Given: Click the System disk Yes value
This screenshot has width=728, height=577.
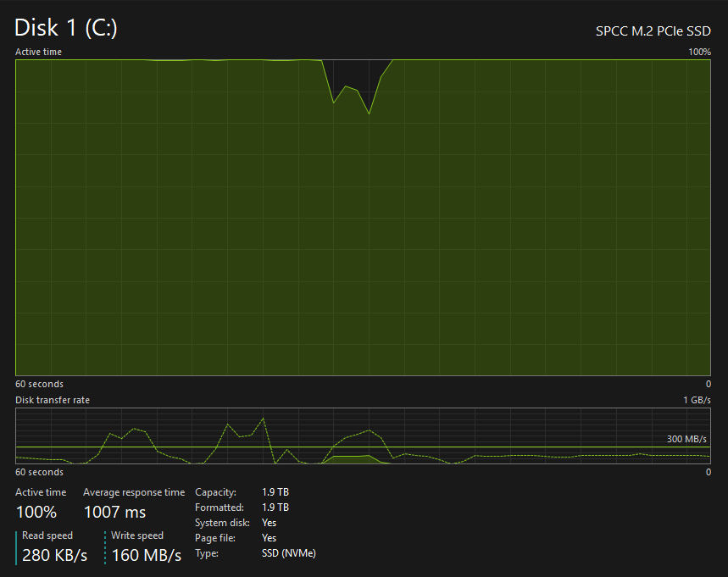Looking at the screenshot, I should click(269, 523).
